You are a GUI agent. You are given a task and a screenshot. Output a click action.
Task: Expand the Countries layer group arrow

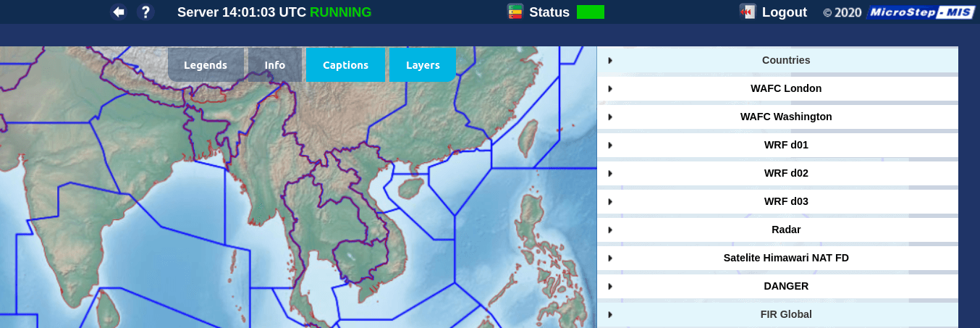pos(610,61)
